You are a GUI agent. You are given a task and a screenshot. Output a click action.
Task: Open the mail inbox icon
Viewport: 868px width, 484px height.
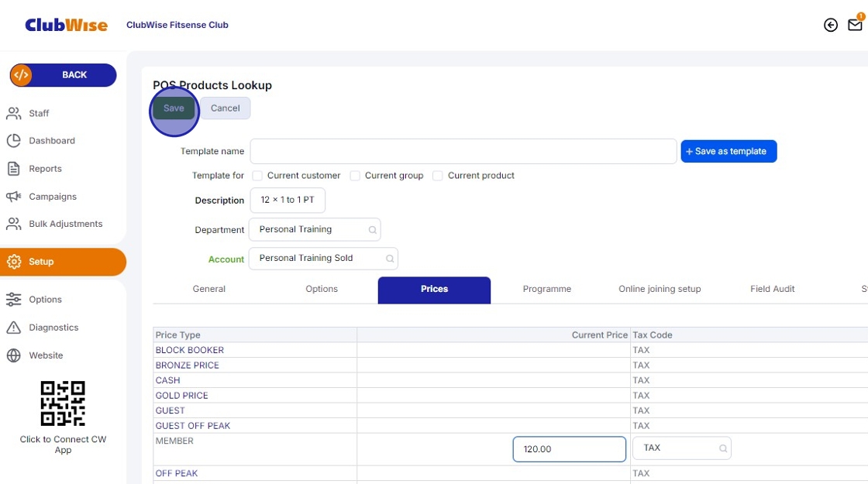pos(855,25)
